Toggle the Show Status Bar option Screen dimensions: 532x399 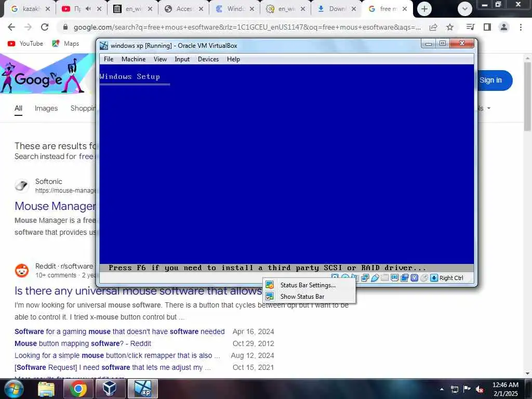302,296
